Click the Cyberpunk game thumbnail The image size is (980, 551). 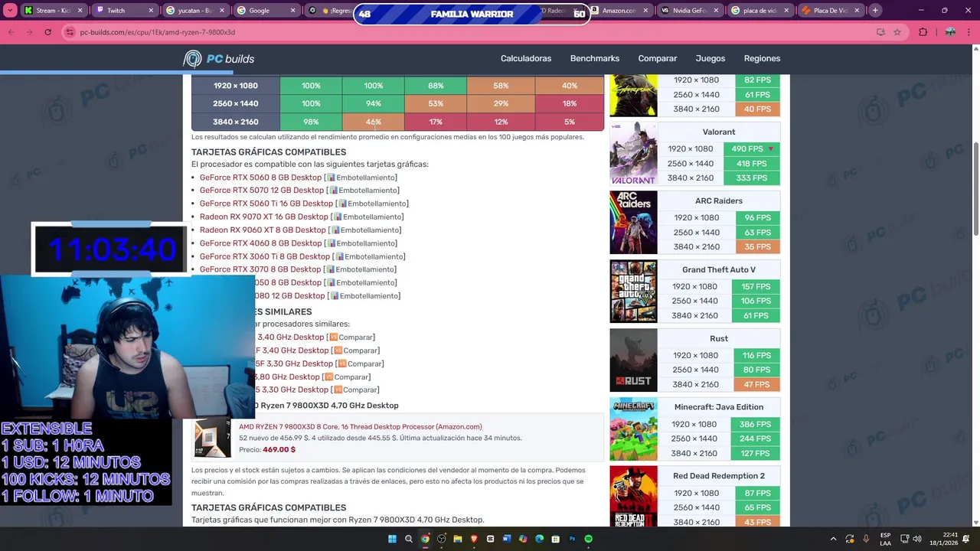[x=633, y=96]
